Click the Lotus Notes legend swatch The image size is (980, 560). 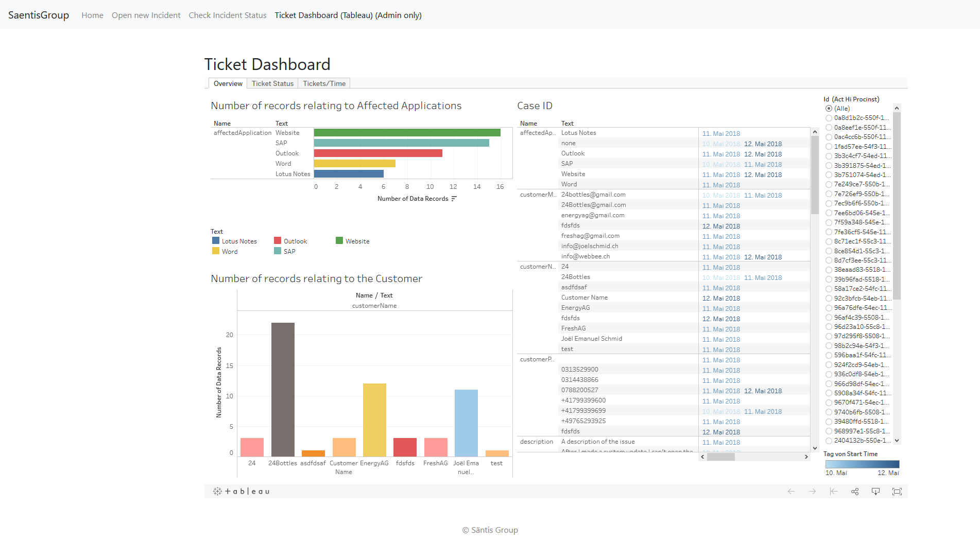pos(216,240)
